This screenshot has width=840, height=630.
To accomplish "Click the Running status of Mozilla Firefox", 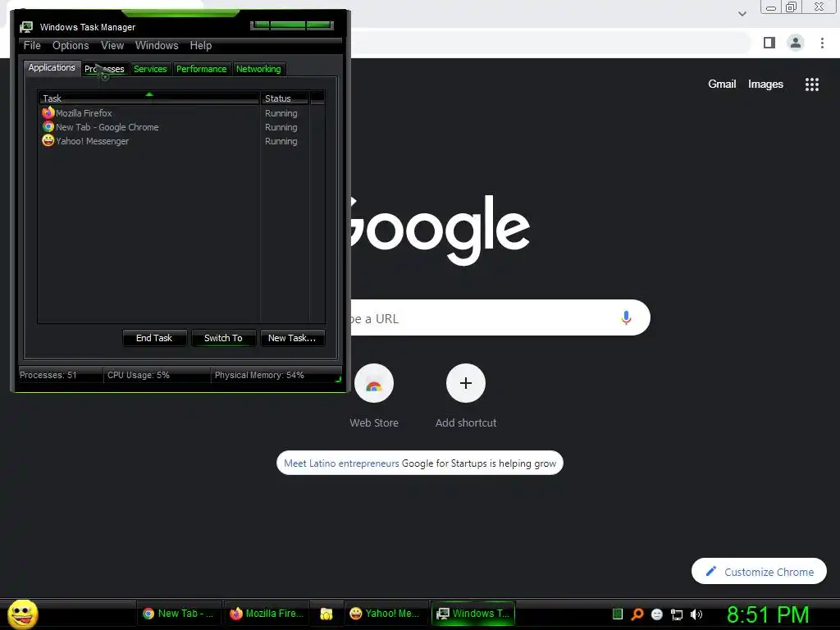I will click(x=281, y=113).
